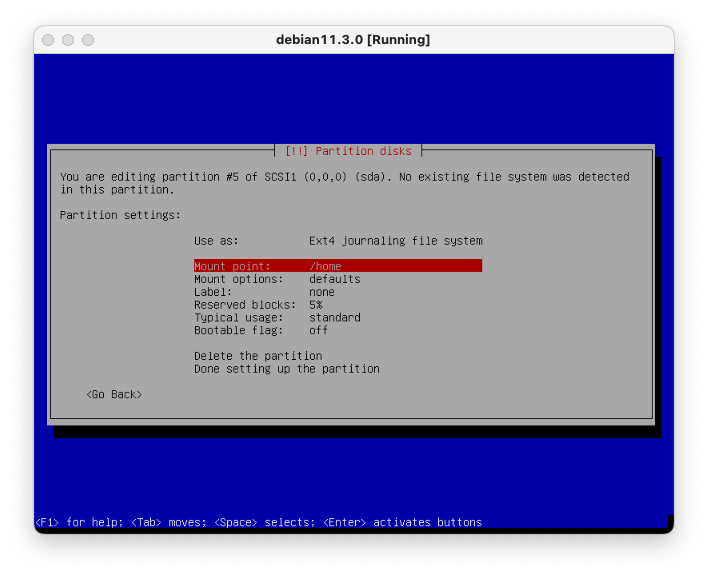This screenshot has width=708, height=576.
Task: Select the highlighted Mount point /home row
Action: (x=337, y=266)
